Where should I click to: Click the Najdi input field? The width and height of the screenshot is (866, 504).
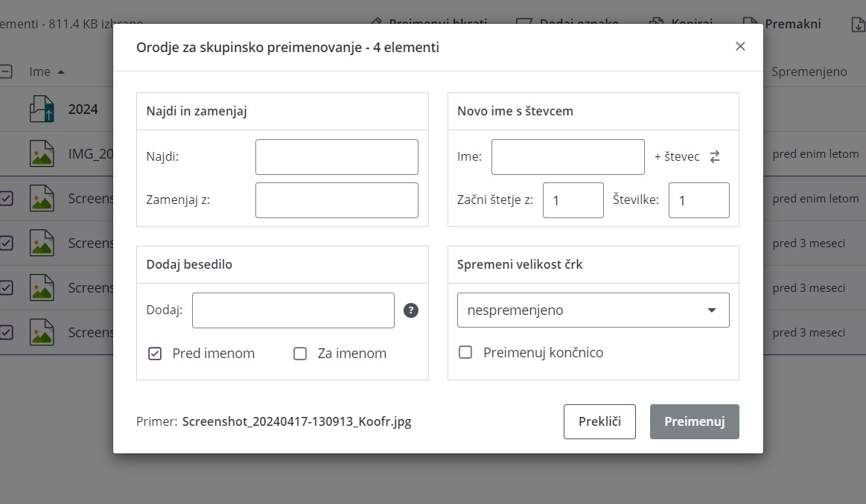click(337, 157)
